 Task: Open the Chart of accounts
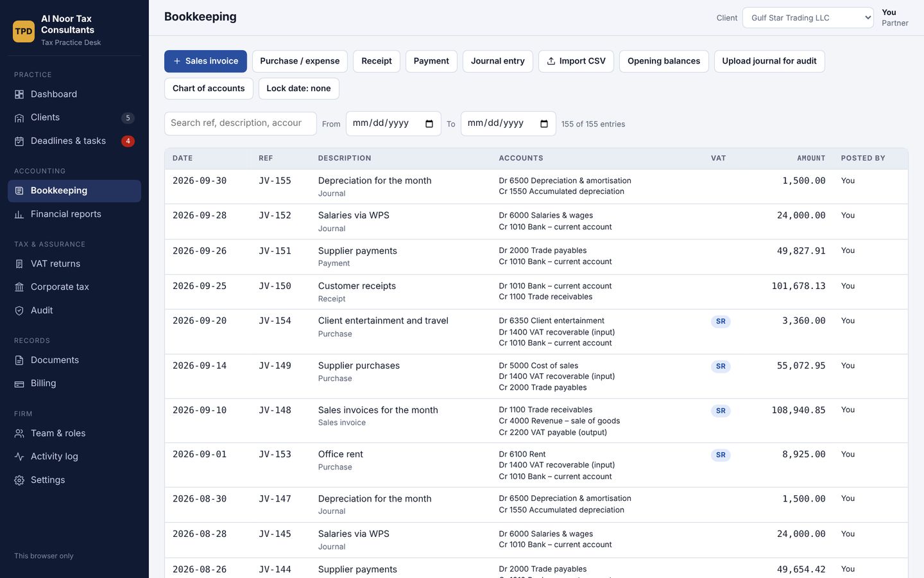tap(209, 89)
